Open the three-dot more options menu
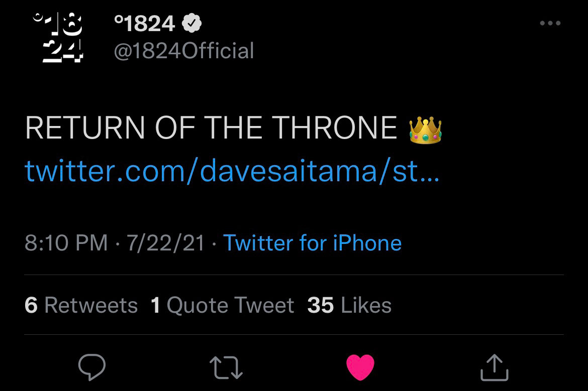The width and height of the screenshot is (588, 391). (x=549, y=23)
